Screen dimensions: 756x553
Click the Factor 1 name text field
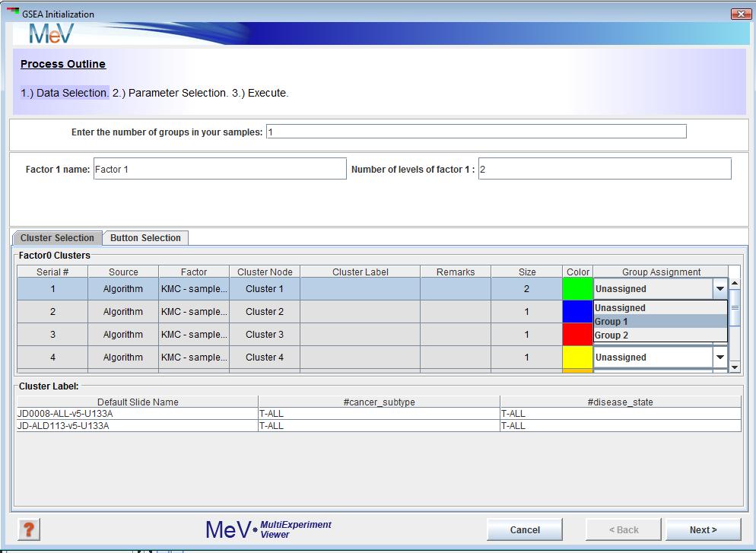219,170
